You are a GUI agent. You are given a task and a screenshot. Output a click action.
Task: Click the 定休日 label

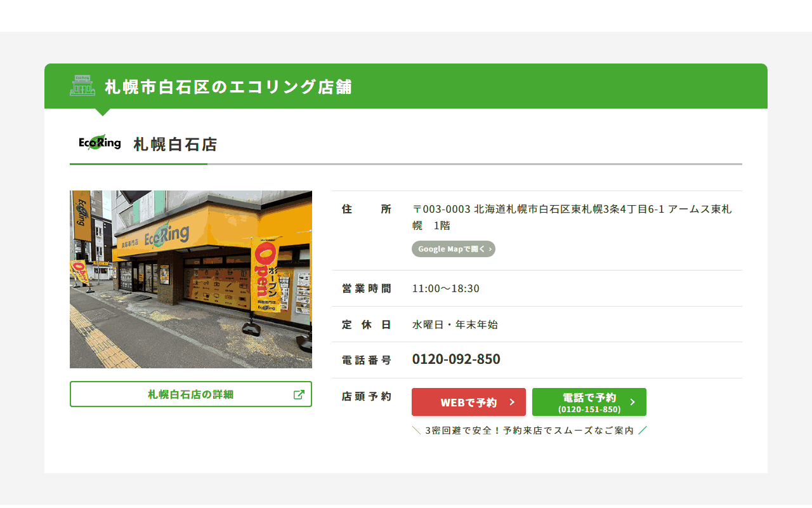point(367,324)
